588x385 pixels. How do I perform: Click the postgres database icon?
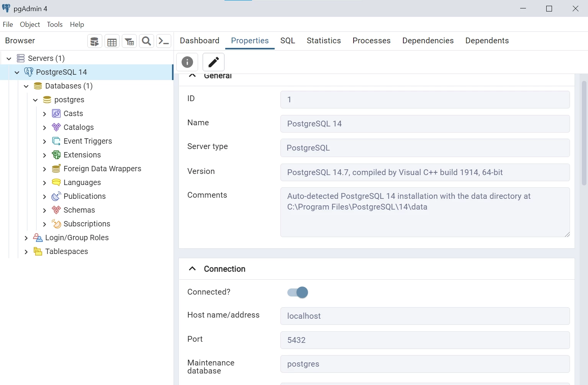pos(47,100)
